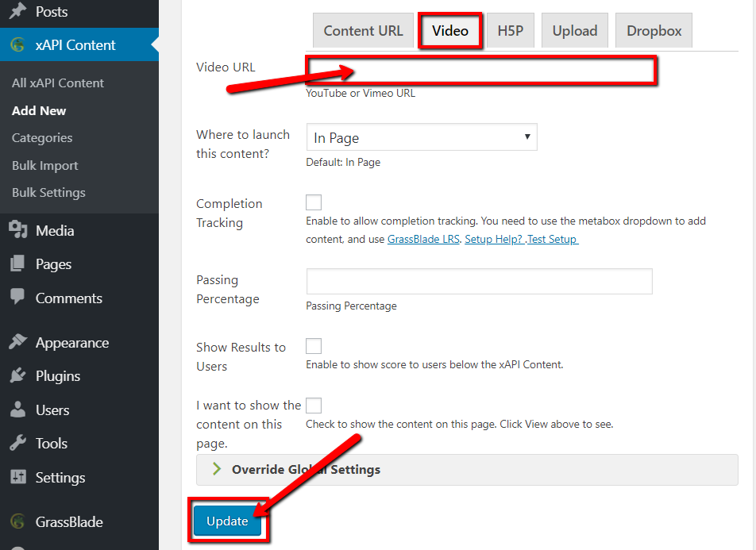Enable showing content on this page
The height and width of the screenshot is (550, 756).
(x=313, y=405)
